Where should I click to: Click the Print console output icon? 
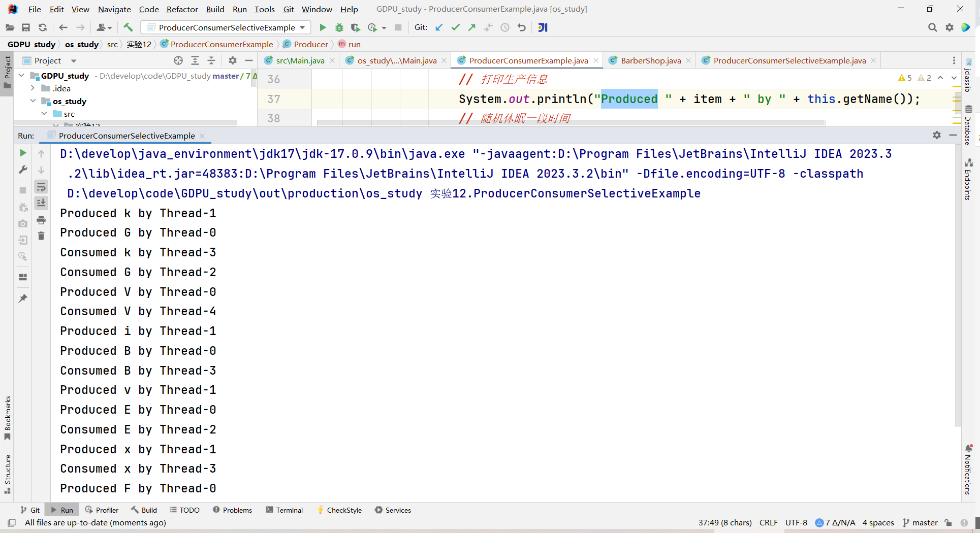(x=41, y=220)
